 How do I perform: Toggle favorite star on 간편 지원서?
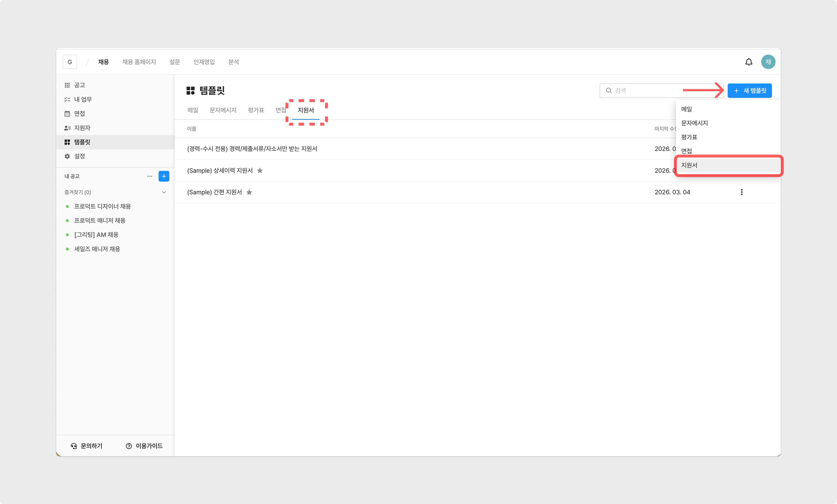249,192
